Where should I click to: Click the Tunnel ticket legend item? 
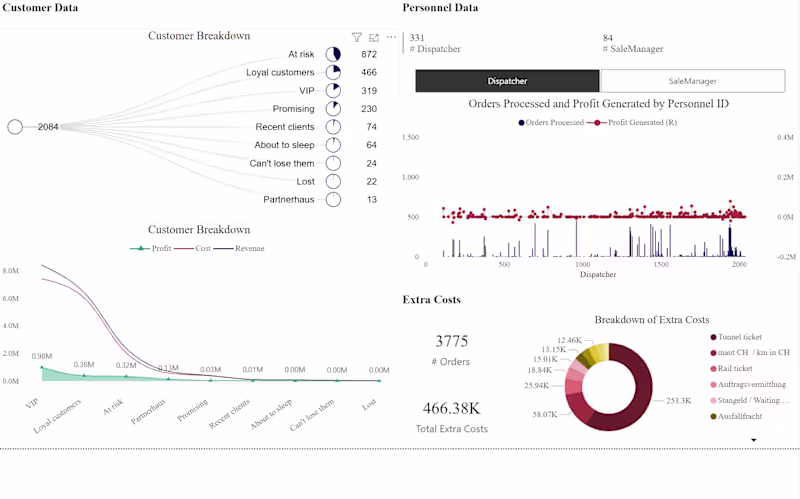[x=736, y=337]
